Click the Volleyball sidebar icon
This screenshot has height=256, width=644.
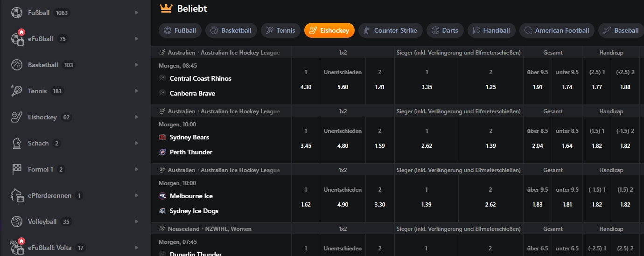17,221
